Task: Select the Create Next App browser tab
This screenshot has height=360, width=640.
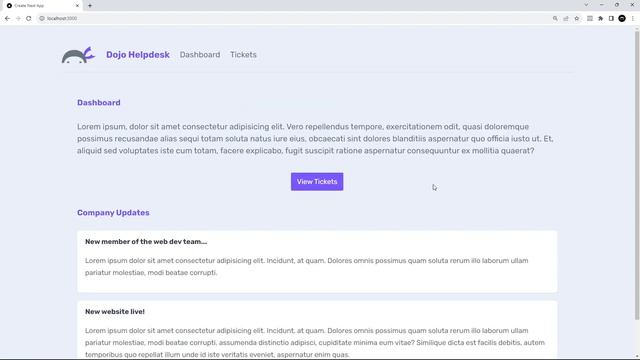Action: coord(41,6)
